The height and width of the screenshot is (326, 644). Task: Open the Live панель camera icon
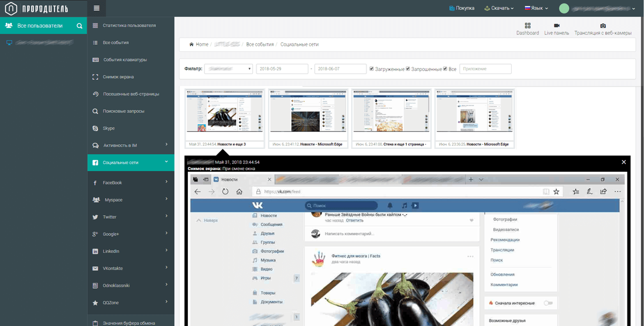click(x=557, y=25)
